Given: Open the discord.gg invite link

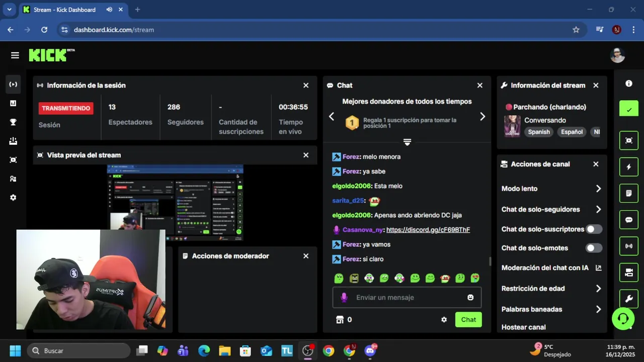Looking at the screenshot, I should tap(428, 230).
